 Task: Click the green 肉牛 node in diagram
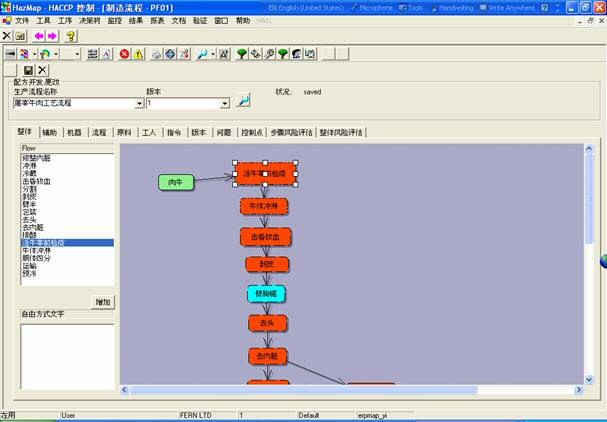click(175, 182)
